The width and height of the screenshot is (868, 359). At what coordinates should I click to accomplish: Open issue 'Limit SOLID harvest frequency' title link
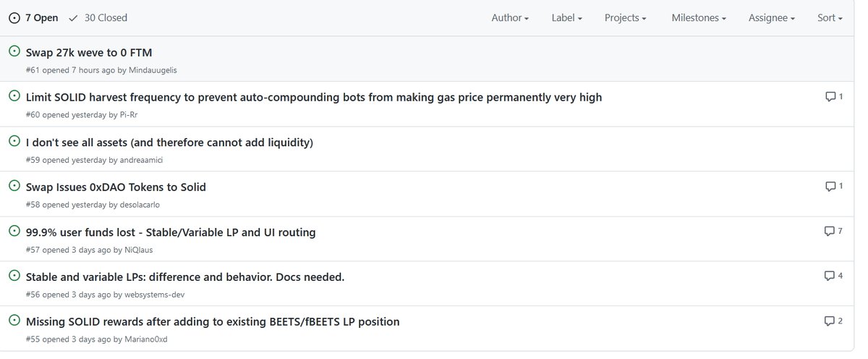314,97
